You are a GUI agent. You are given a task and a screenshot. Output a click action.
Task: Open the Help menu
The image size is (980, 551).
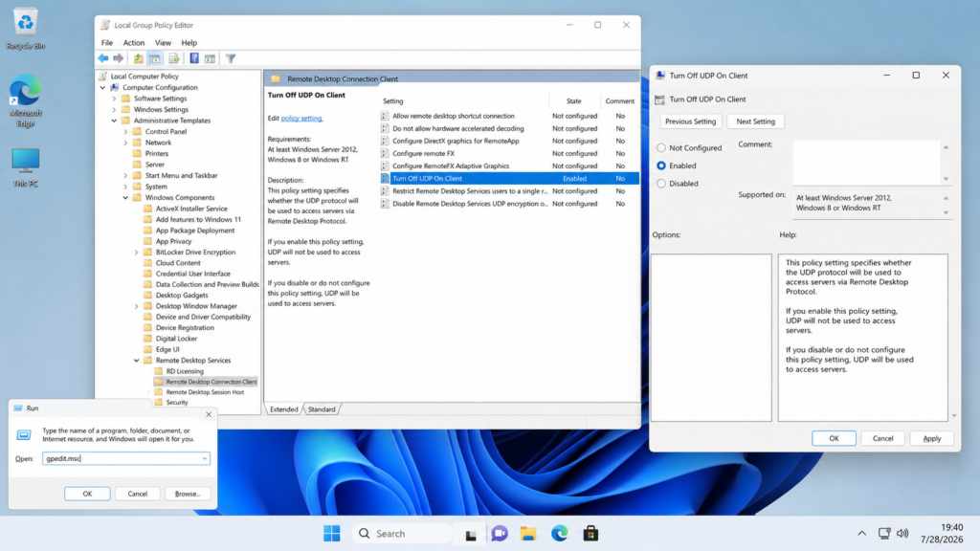tap(189, 42)
